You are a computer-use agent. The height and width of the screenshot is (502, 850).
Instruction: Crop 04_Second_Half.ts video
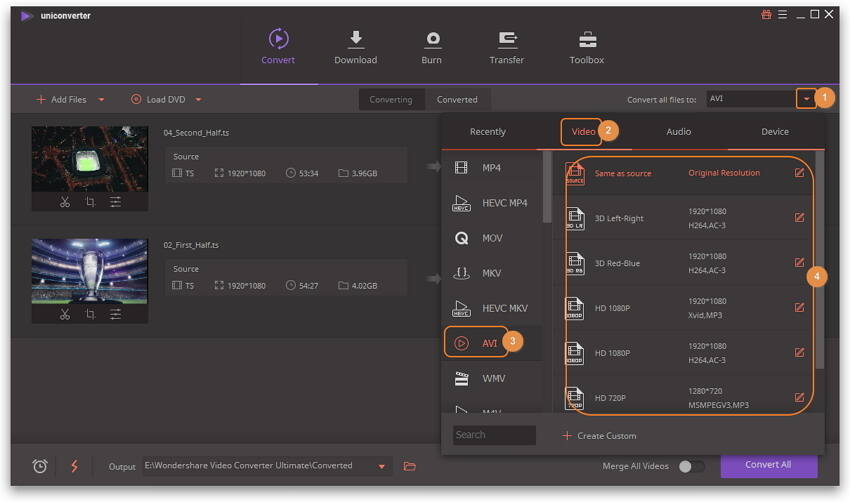(x=90, y=202)
